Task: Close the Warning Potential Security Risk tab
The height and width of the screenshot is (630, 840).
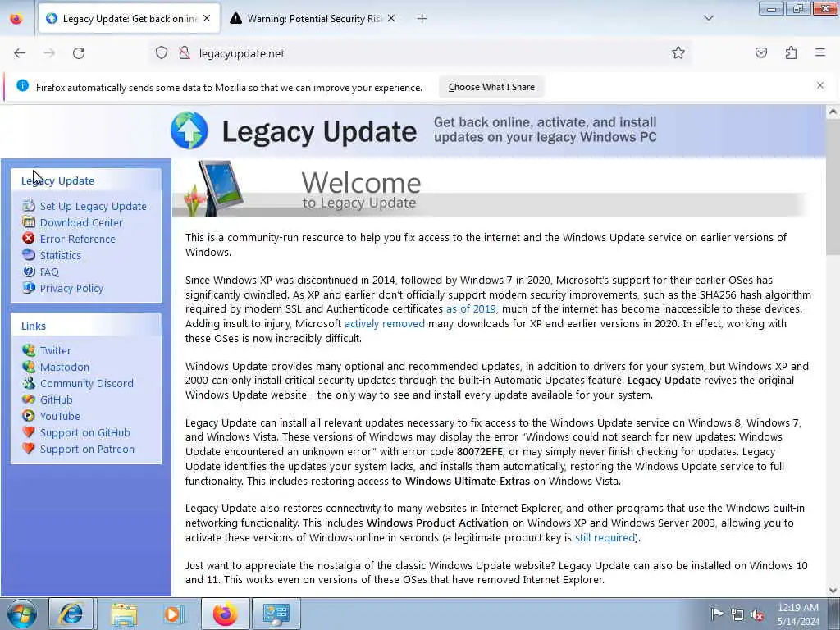Action: [391, 19]
